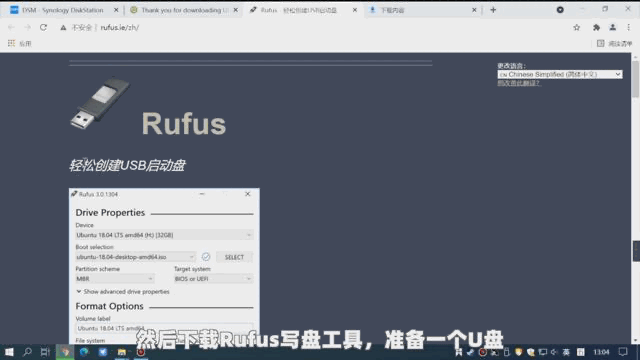Close the 下载内容 tab
The height and width of the screenshot is (360, 640).
point(474,10)
